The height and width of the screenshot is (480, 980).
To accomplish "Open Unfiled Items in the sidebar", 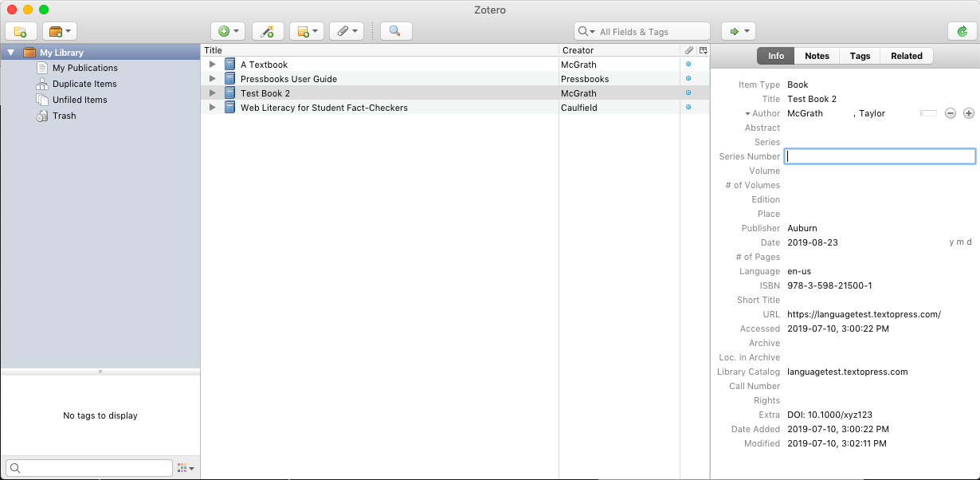I will tap(80, 100).
